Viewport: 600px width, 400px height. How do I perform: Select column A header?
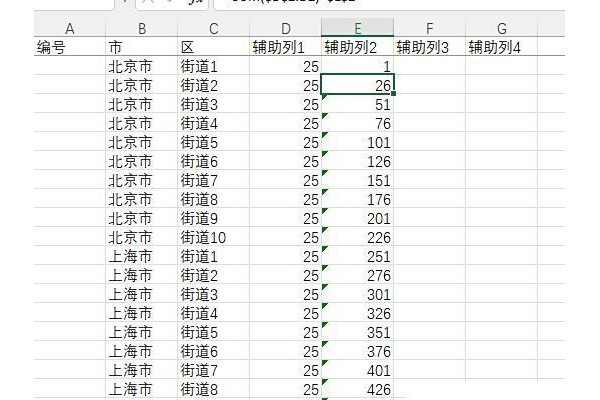(x=70, y=28)
